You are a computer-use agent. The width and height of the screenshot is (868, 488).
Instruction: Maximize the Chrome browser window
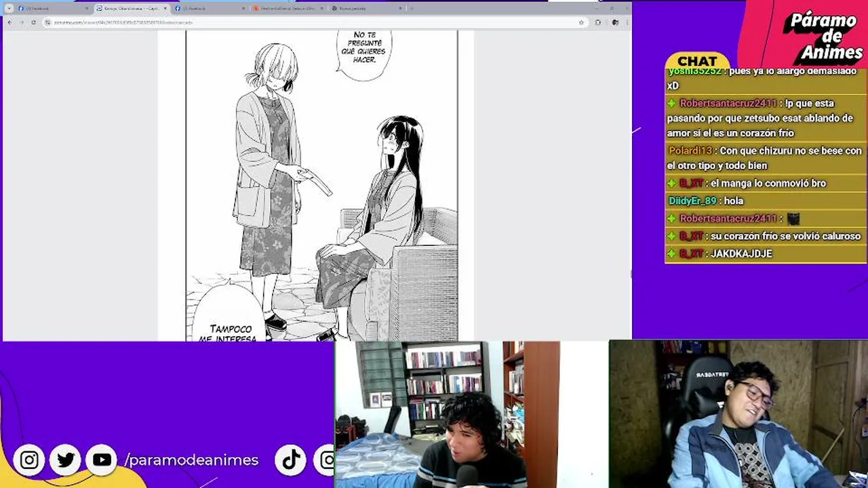click(x=611, y=8)
